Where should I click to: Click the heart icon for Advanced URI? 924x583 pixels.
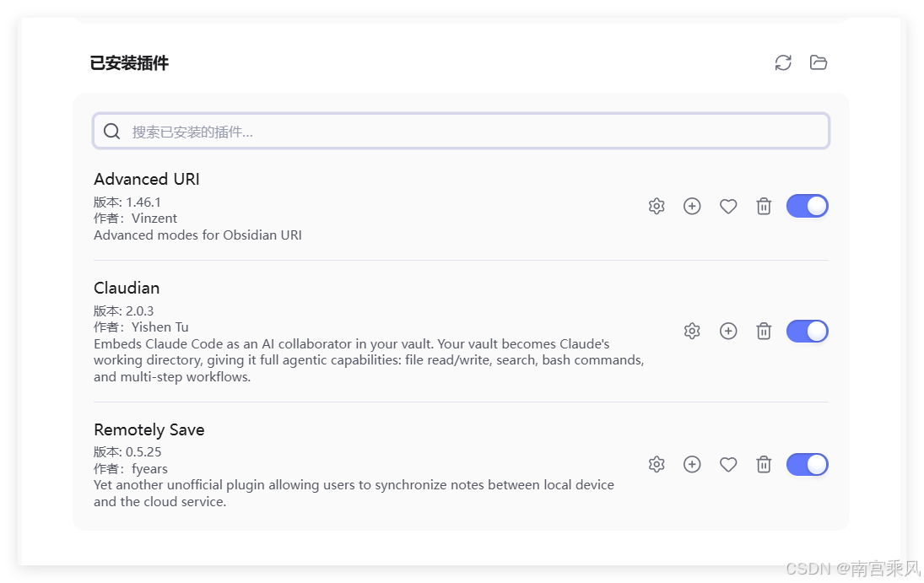pyautogui.click(x=728, y=207)
